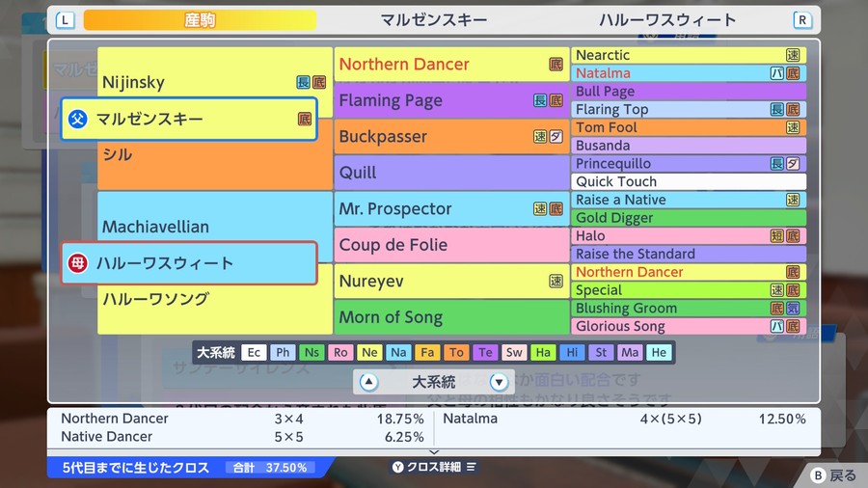Select Special row
This screenshot has width=868, height=488.
(x=689, y=290)
